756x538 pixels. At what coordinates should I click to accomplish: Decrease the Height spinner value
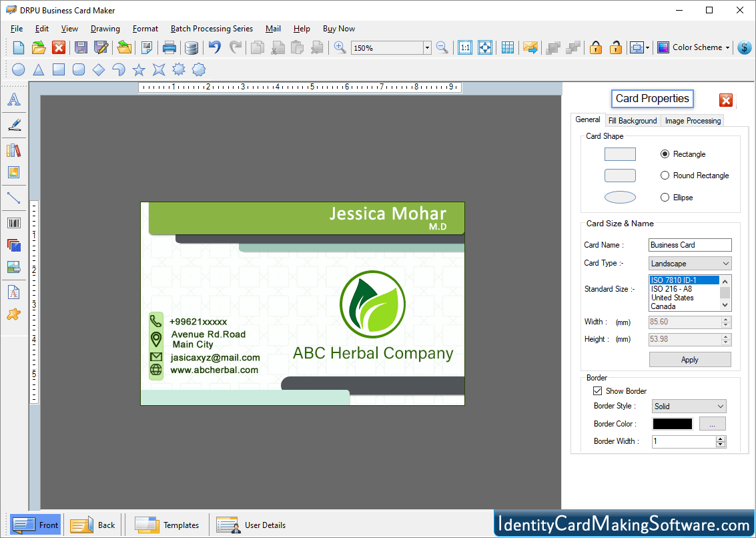point(726,342)
